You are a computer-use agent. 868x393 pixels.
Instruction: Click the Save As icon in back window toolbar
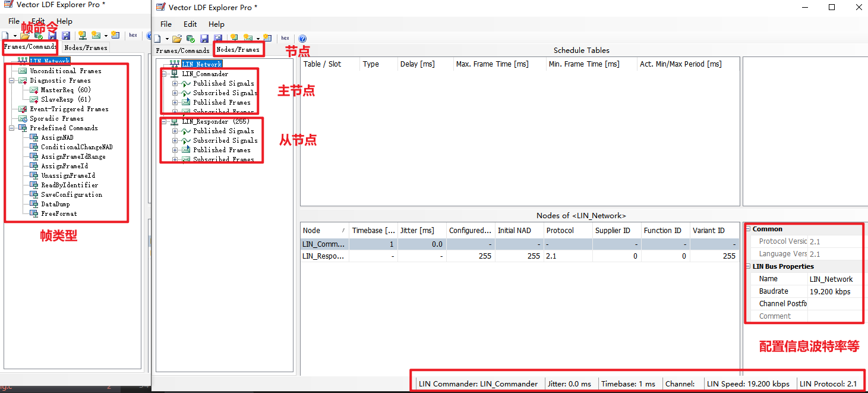click(x=66, y=36)
